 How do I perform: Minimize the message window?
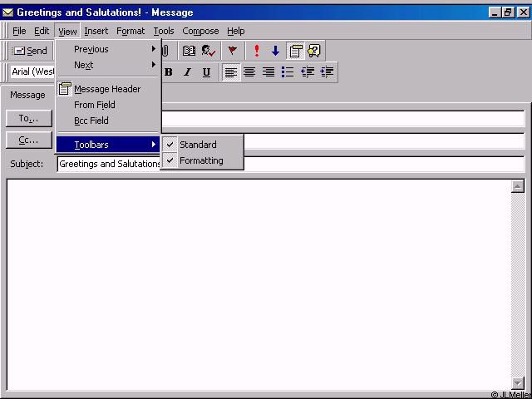coord(495,12)
